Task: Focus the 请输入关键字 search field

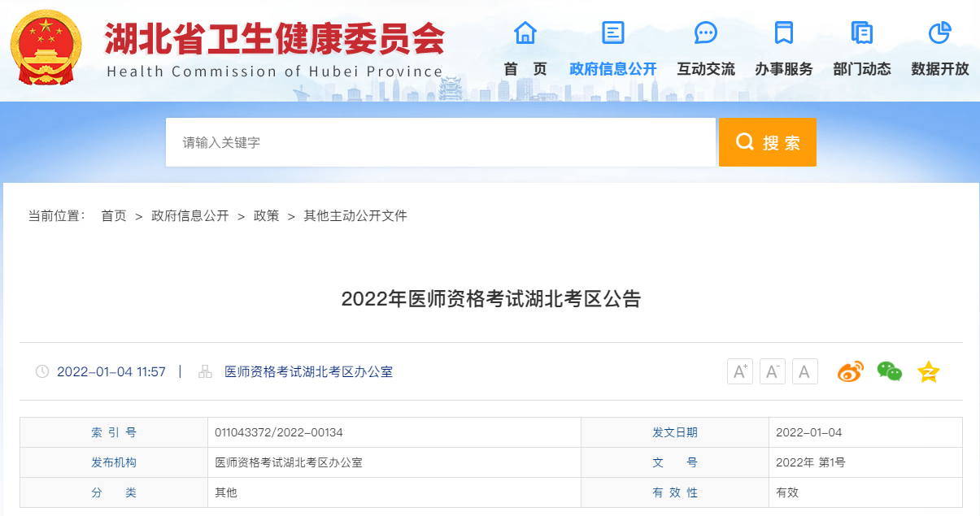Action: pos(441,142)
